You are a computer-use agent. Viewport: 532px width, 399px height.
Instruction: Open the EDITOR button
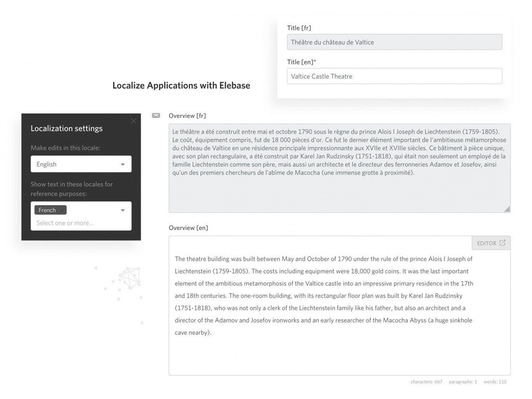click(x=491, y=243)
